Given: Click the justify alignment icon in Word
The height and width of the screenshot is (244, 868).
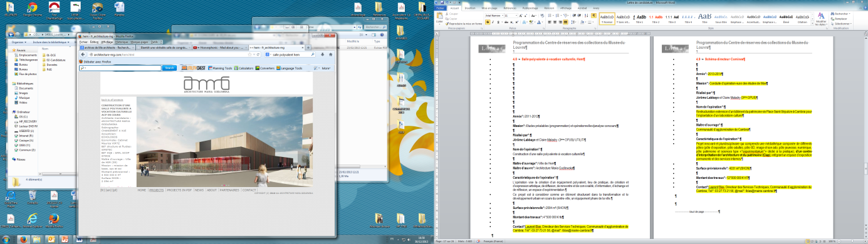Looking at the screenshot, I should pyautogui.click(x=565, y=22).
